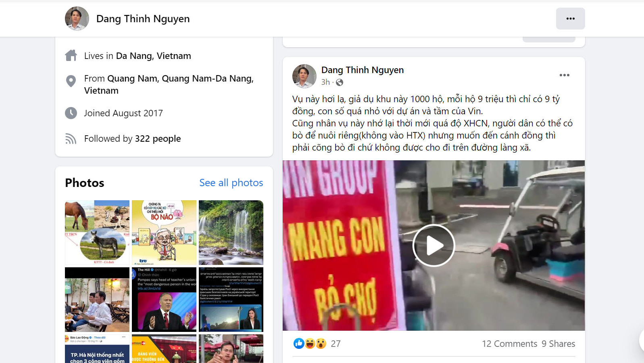This screenshot has width=644, height=363.
Task: Open Da Nang, Vietnam location link
Action: [153, 56]
